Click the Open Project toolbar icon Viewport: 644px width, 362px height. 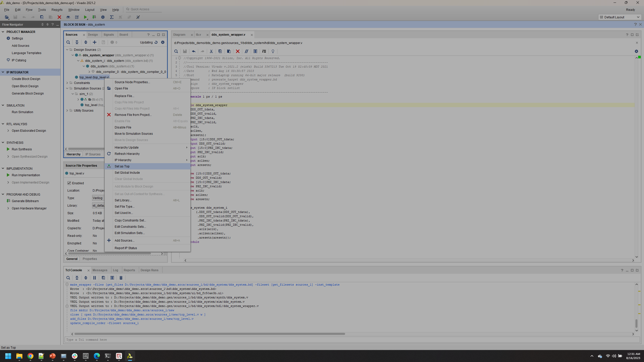(7, 17)
